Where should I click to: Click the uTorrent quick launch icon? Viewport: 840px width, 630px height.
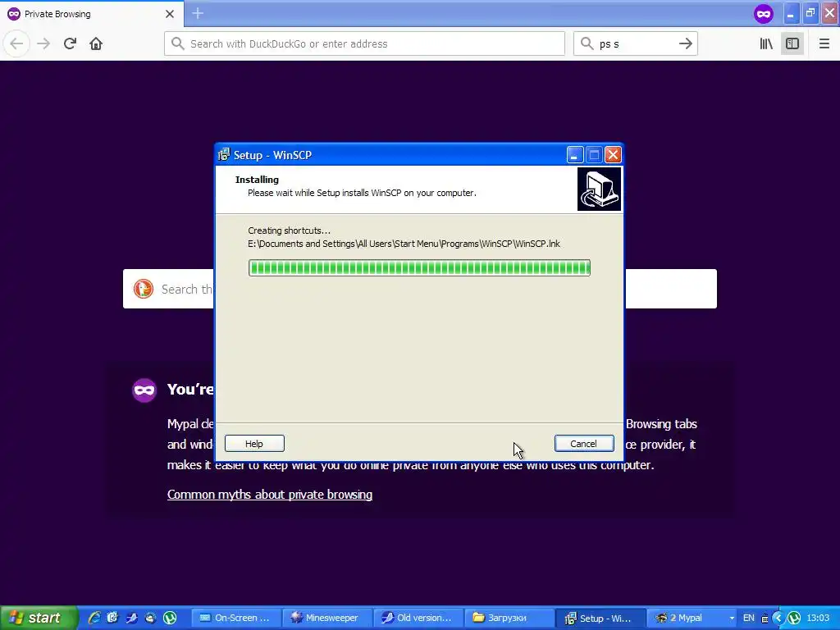tap(170, 618)
